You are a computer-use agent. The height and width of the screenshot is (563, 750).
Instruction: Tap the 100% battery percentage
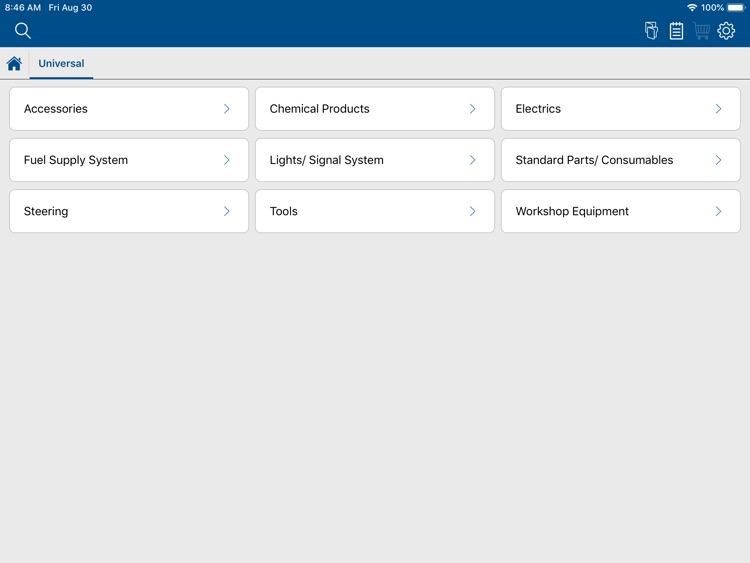[x=712, y=8]
